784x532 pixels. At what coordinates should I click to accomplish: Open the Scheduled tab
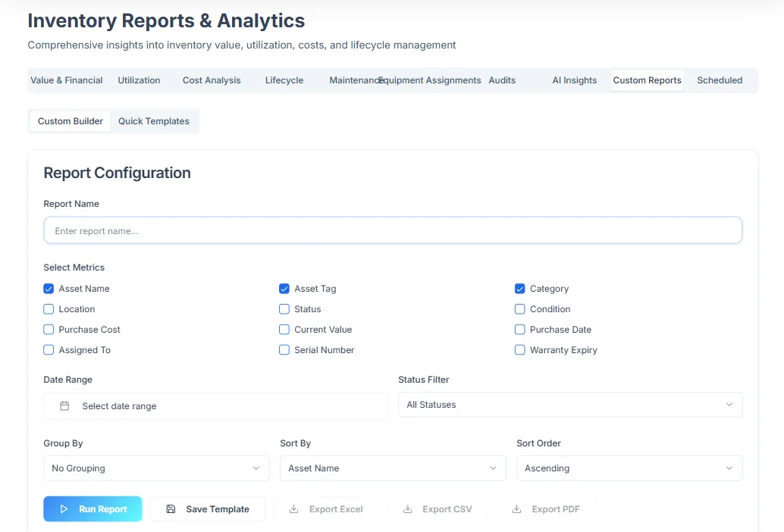(720, 80)
